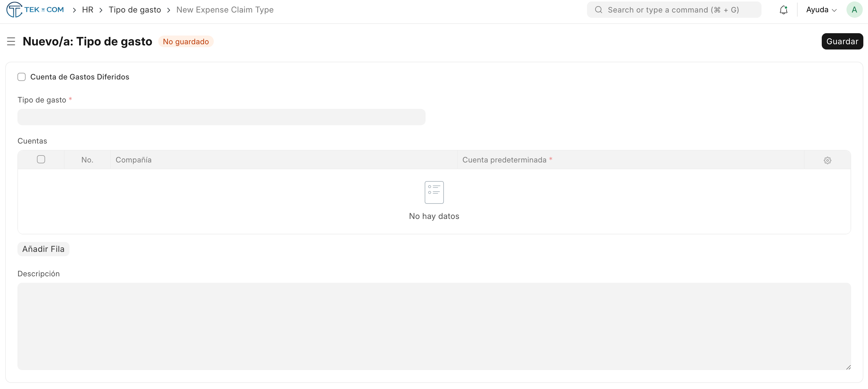The image size is (868, 389).
Task: Focus the Tipo de gasto input field
Action: coord(221,117)
